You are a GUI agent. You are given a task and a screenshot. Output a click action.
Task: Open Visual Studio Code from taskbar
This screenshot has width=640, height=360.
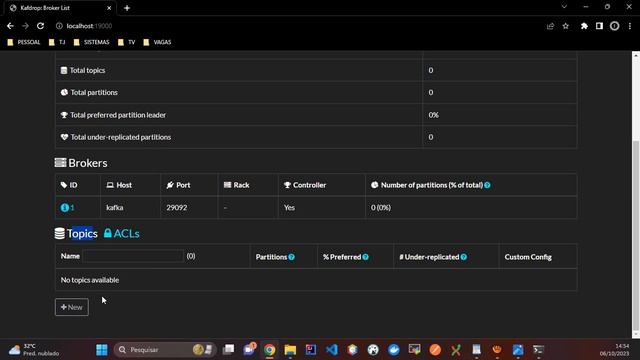coord(332,350)
